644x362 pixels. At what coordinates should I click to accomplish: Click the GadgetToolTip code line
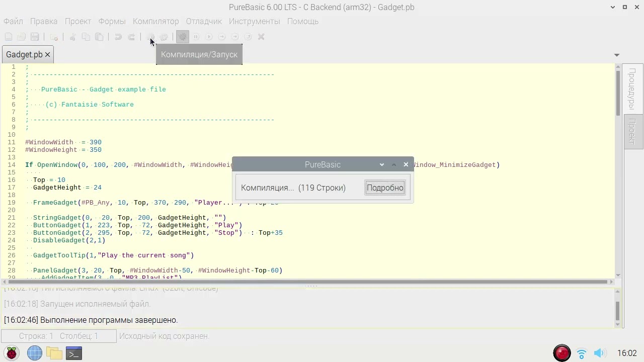pyautogui.click(x=114, y=255)
